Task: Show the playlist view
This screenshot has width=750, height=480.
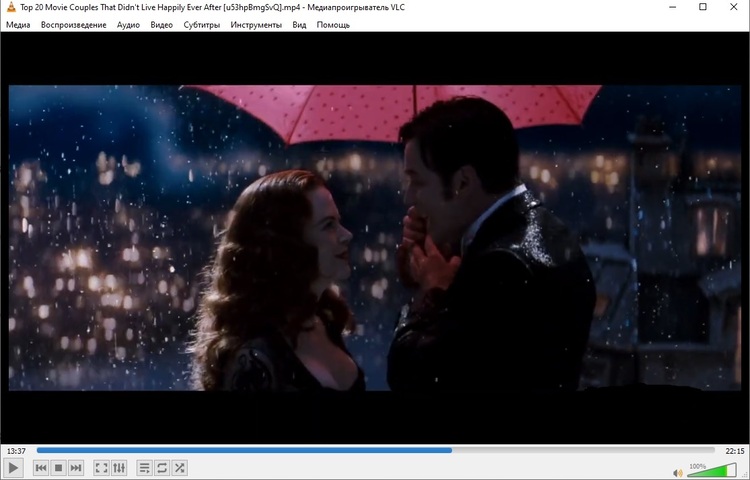Action: [144, 468]
